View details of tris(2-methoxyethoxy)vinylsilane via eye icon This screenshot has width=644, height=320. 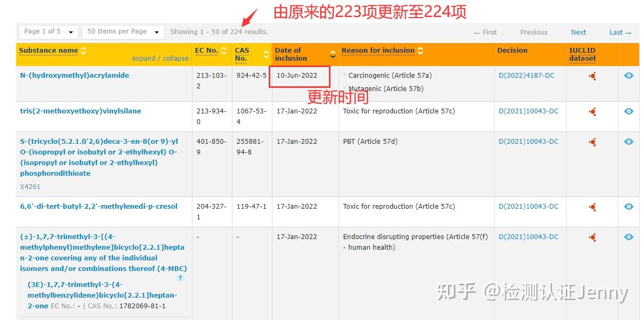[629, 111]
